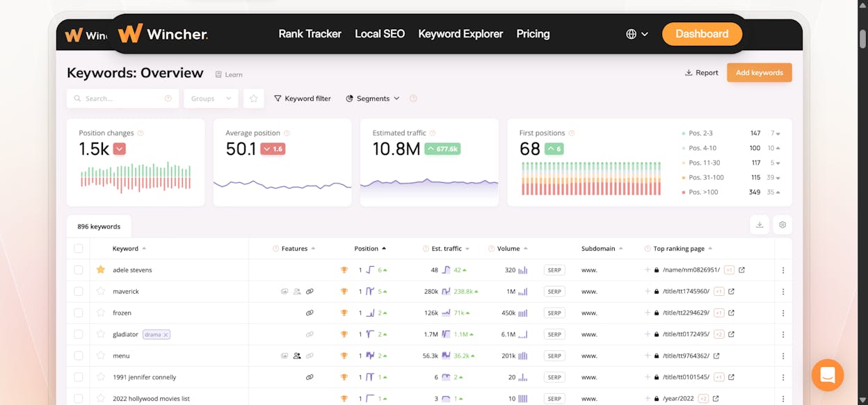
Task: Check the adele stevens row checkbox
Action: (79, 270)
